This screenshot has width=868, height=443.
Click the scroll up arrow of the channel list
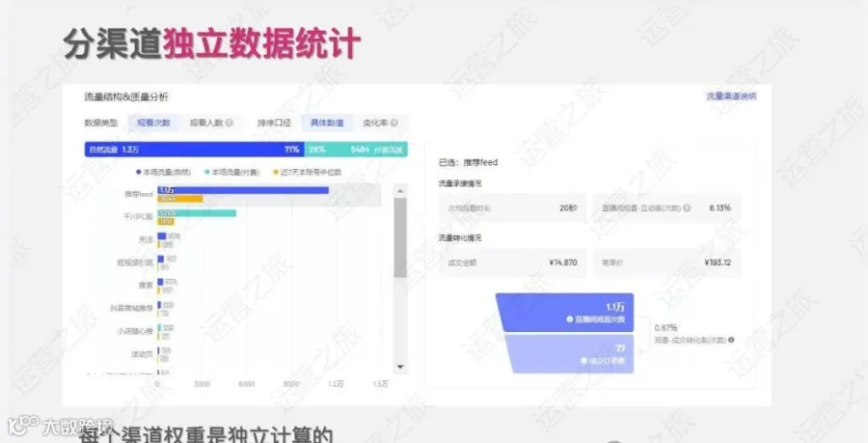coord(400,191)
